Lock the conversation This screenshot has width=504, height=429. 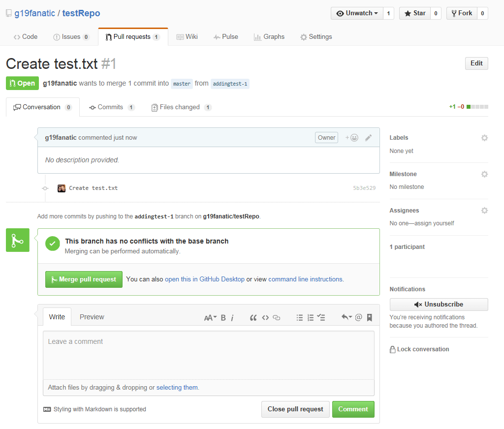point(419,350)
